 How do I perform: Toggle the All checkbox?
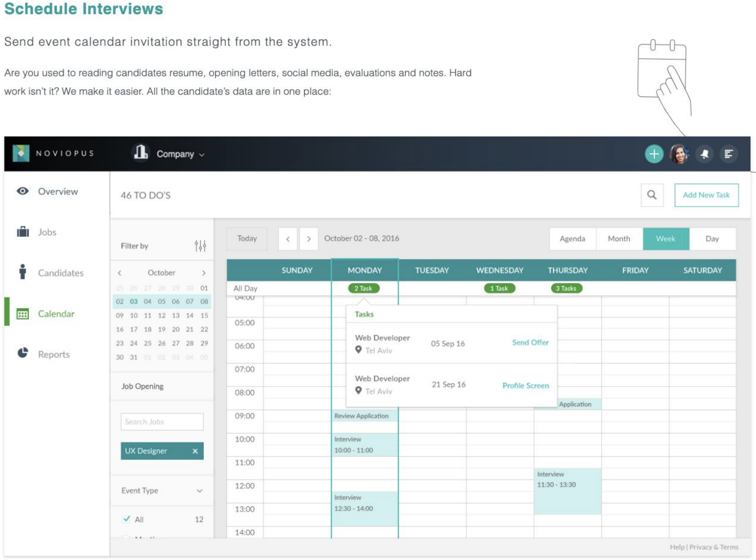point(126,519)
